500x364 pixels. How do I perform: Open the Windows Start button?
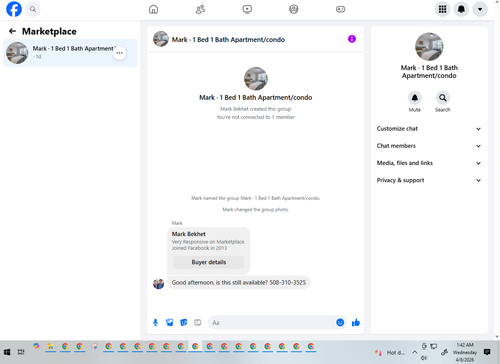7,352
